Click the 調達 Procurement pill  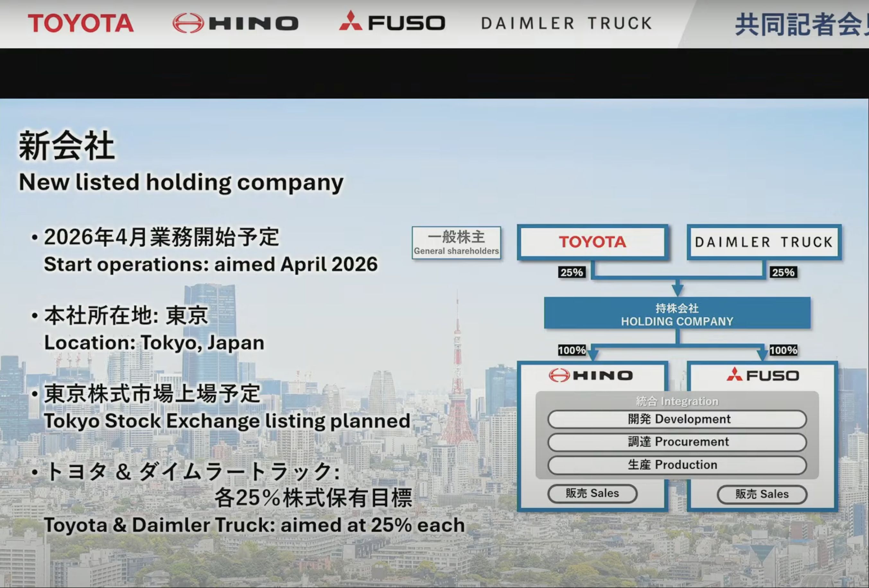click(677, 442)
